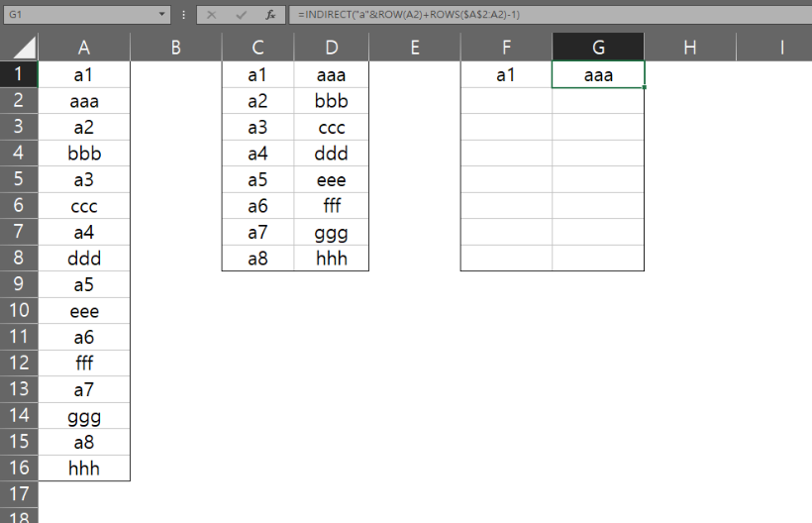812x523 pixels.
Task: Click cell D8 containing hhh
Action: tap(332, 258)
